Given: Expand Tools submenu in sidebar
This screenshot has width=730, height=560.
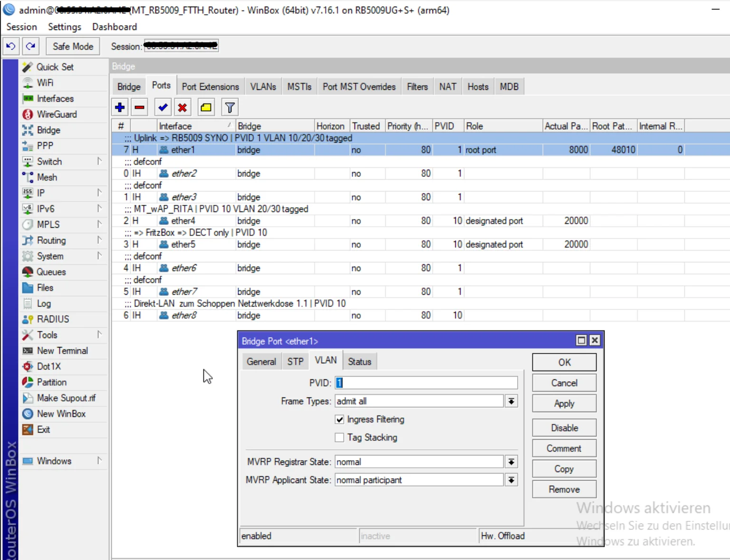Looking at the screenshot, I should pos(99,335).
